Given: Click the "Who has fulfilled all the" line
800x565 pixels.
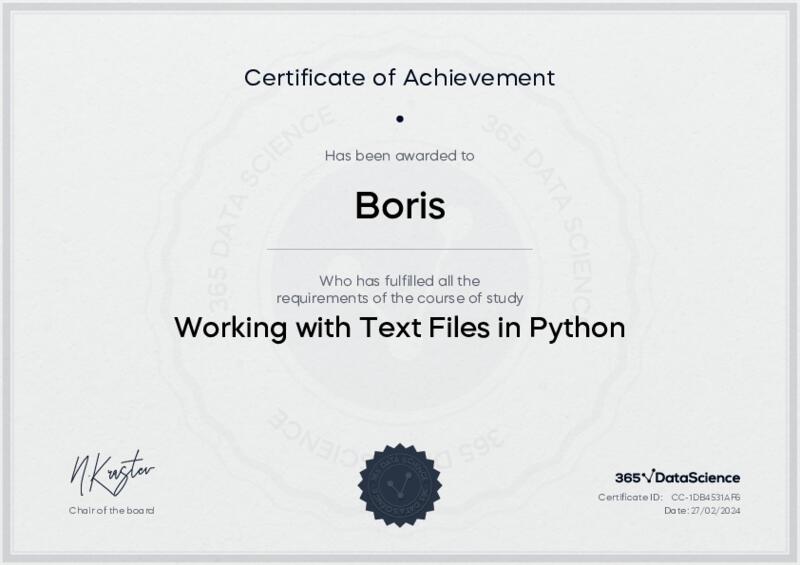Looking at the screenshot, I should point(399,281).
